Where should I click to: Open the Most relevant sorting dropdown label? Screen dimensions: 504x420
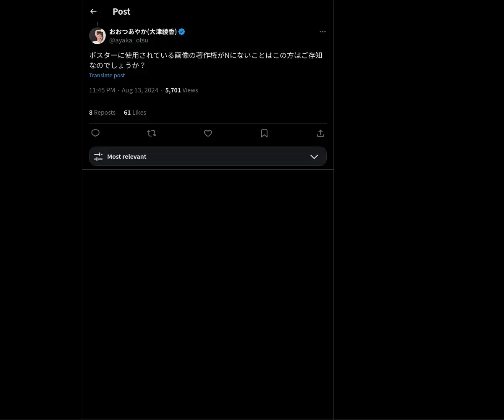click(127, 156)
